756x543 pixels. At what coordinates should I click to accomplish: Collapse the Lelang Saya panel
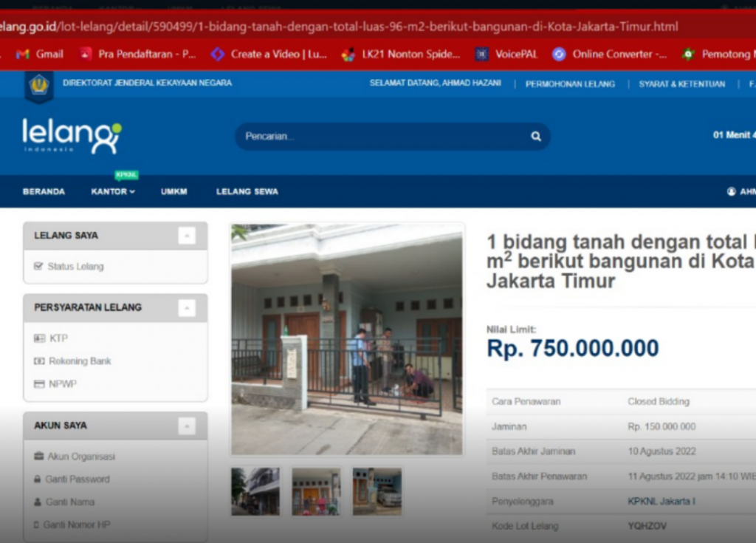[x=187, y=236]
